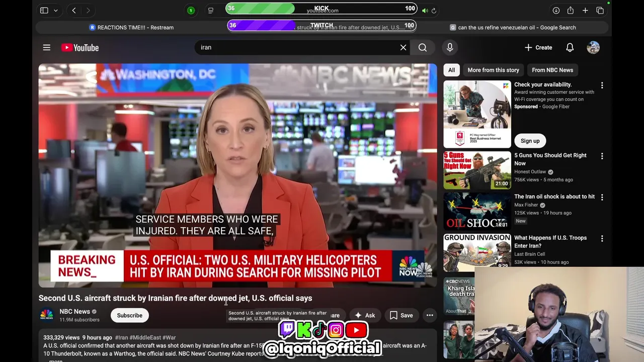
Task: Clear the search text with X
Action: click(403, 47)
